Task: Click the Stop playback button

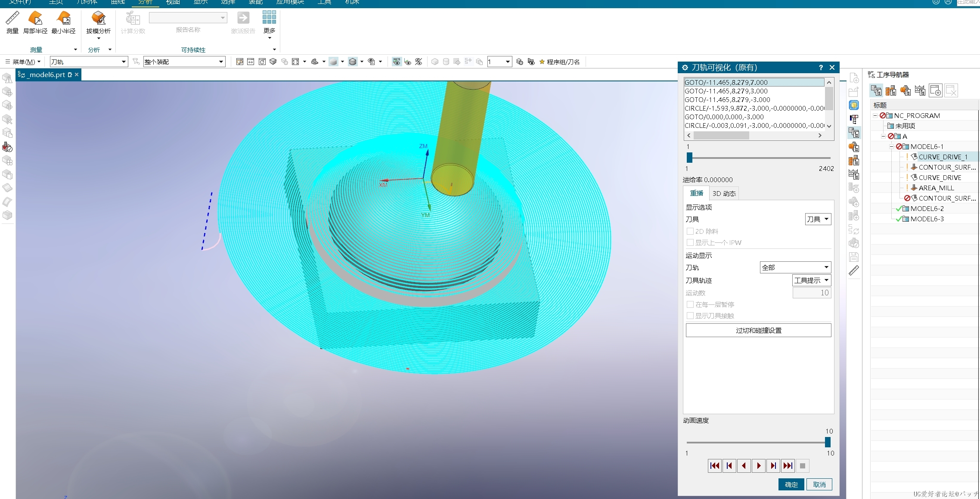Action: 803,465
